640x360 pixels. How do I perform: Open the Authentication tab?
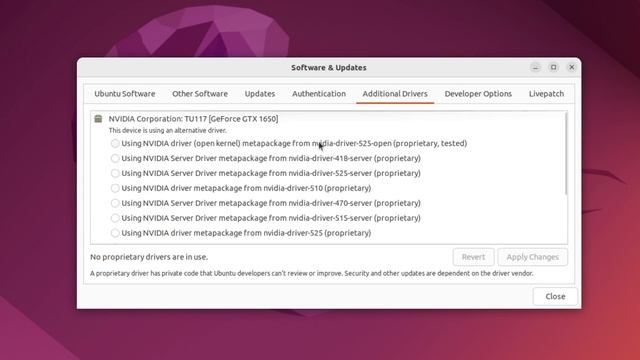[x=319, y=94]
